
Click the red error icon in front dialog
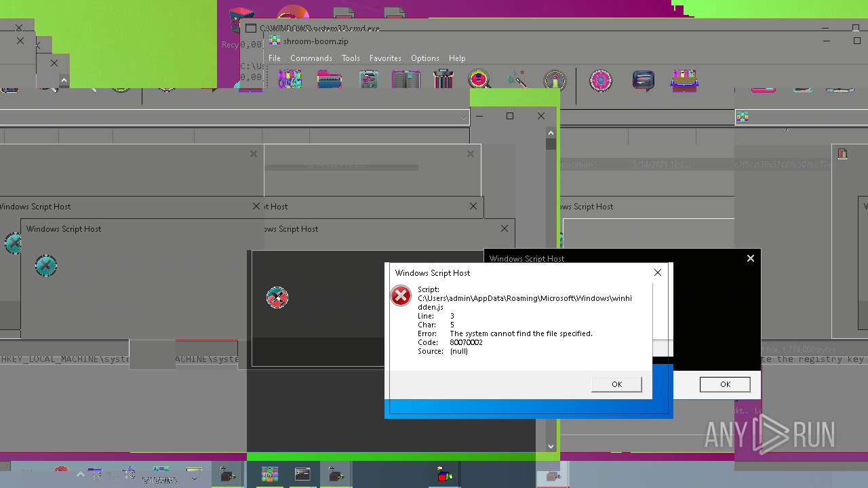coord(401,296)
